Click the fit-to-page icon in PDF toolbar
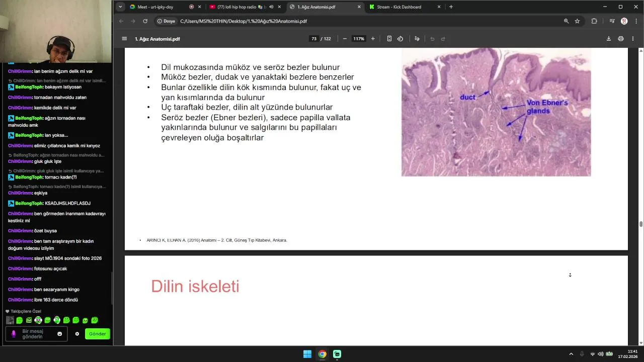 tap(389, 39)
